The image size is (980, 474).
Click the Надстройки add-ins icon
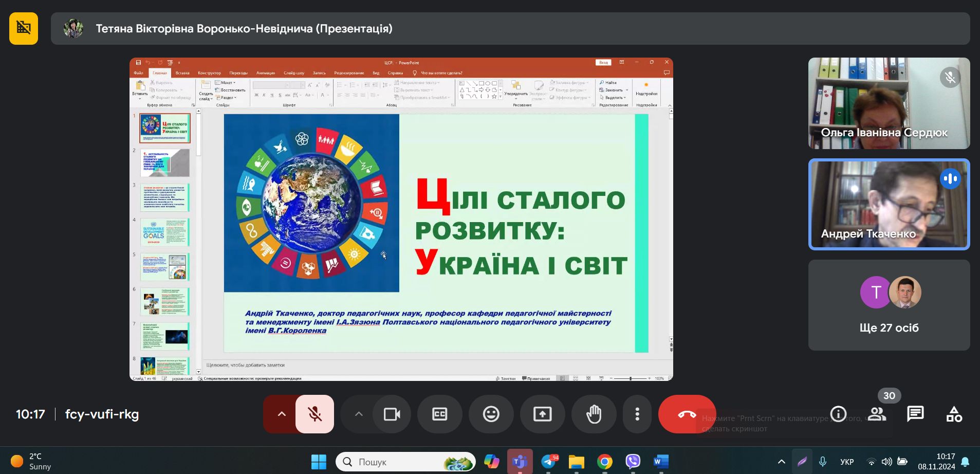tap(646, 88)
